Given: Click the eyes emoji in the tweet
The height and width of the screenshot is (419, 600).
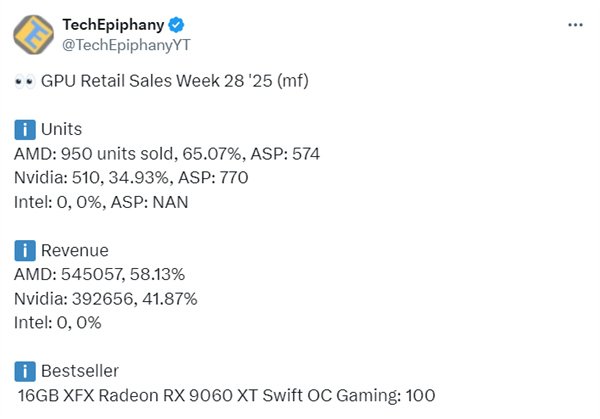Looking at the screenshot, I should coord(25,81).
